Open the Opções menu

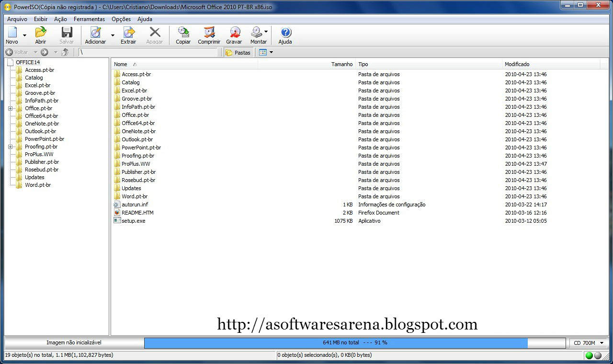coord(121,19)
